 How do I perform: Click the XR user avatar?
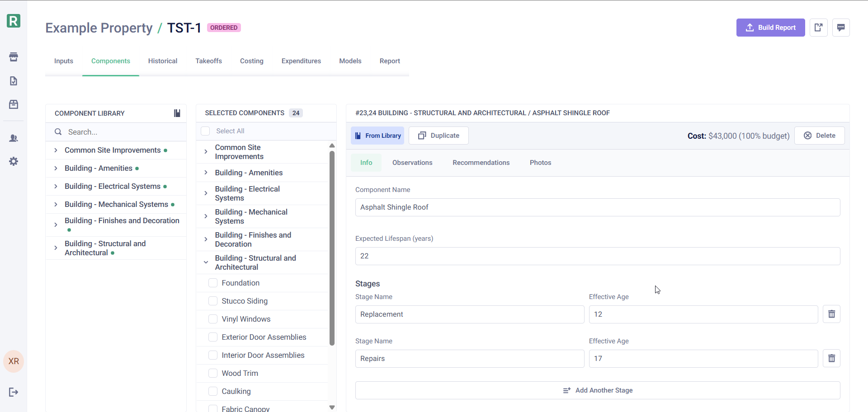pos(14,361)
